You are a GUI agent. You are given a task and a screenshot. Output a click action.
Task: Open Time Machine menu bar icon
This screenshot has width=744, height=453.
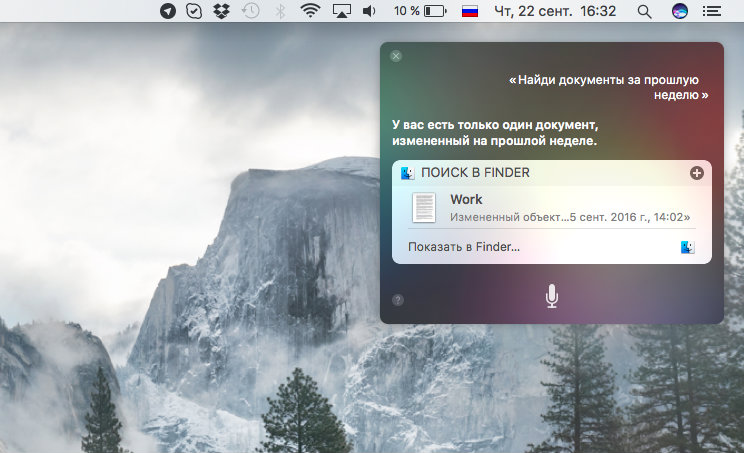[x=251, y=11]
